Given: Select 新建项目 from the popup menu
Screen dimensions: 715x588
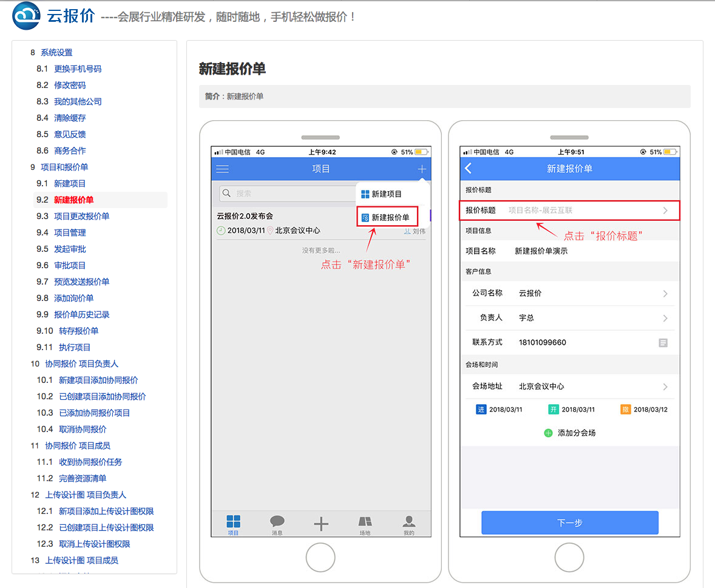Looking at the screenshot, I should 381,194.
